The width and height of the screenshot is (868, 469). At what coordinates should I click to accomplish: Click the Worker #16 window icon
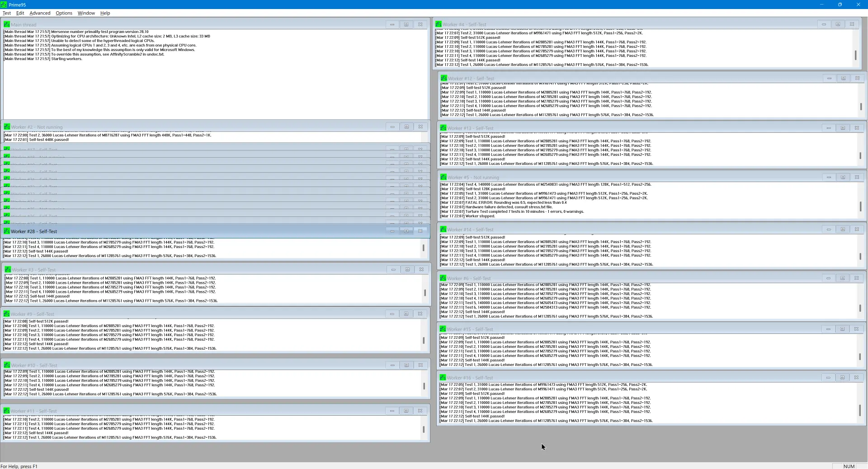coord(443,377)
